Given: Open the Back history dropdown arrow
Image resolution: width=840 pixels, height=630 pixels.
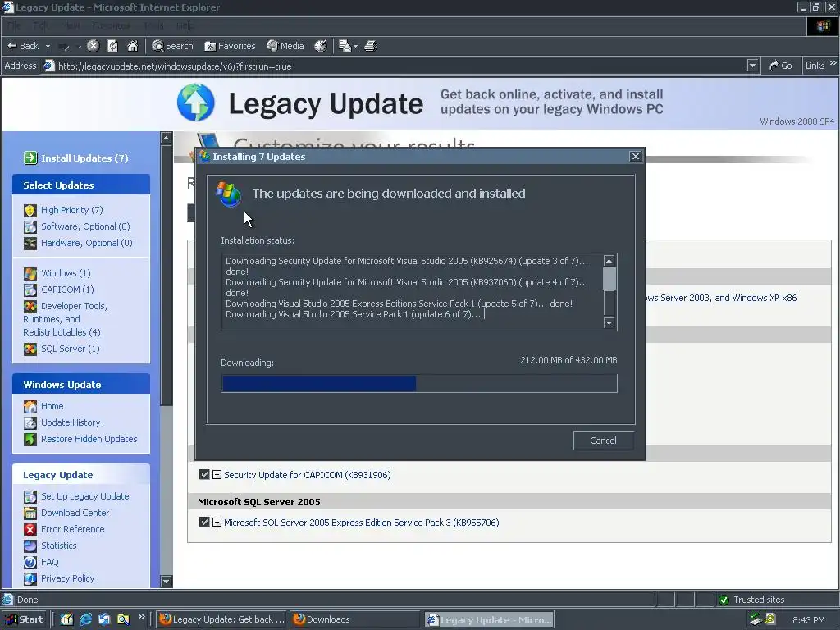Looking at the screenshot, I should click(x=48, y=47).
